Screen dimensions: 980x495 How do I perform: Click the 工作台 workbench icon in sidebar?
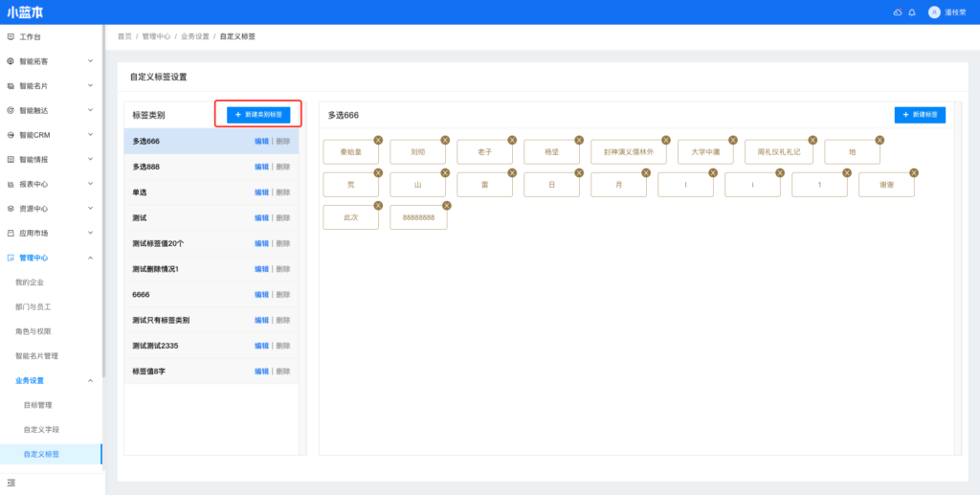point(11,36)
